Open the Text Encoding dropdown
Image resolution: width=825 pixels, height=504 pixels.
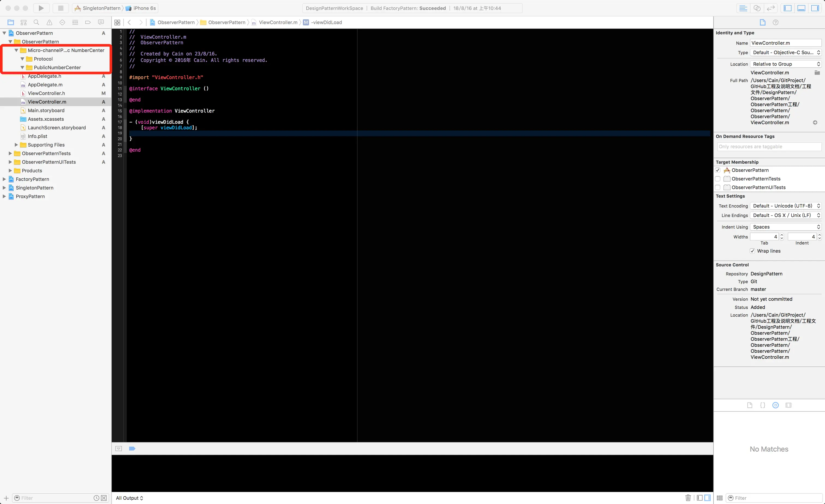pyautogui.click(x=785, y=206)
